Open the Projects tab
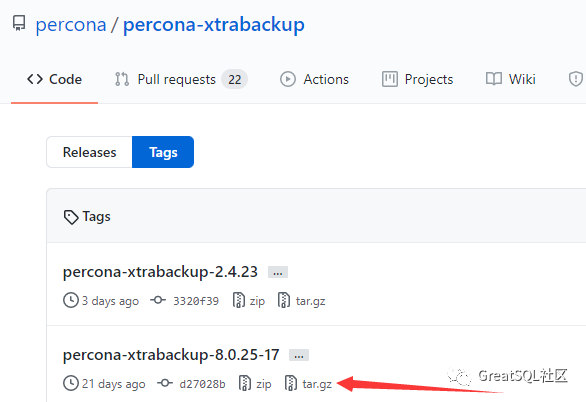This screenshot has width=586, height=402. point(417,79)
